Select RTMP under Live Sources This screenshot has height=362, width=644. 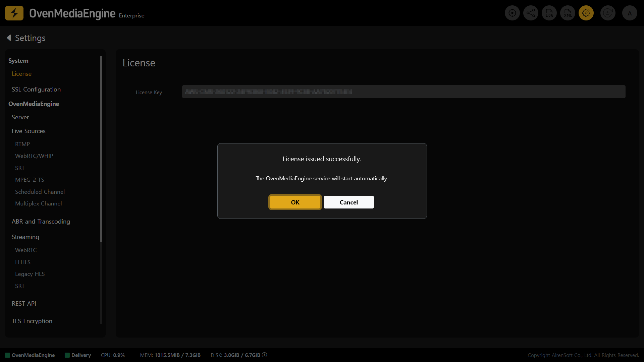click(22, 144)
